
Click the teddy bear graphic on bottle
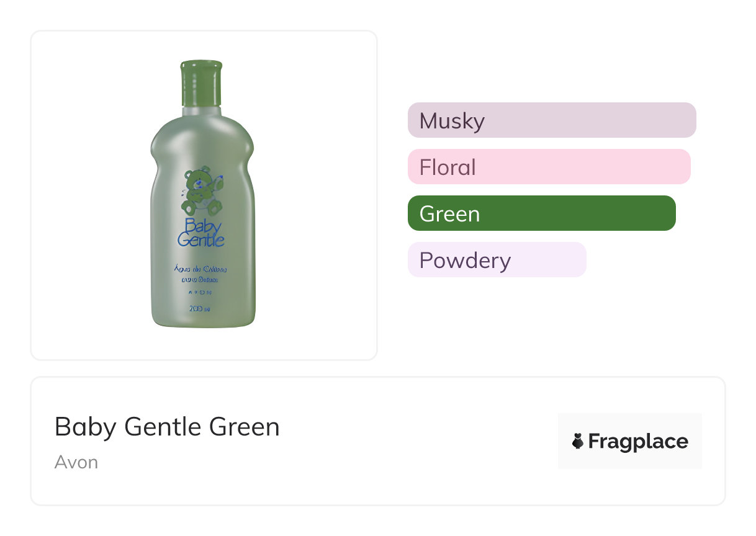coord(202,189)
